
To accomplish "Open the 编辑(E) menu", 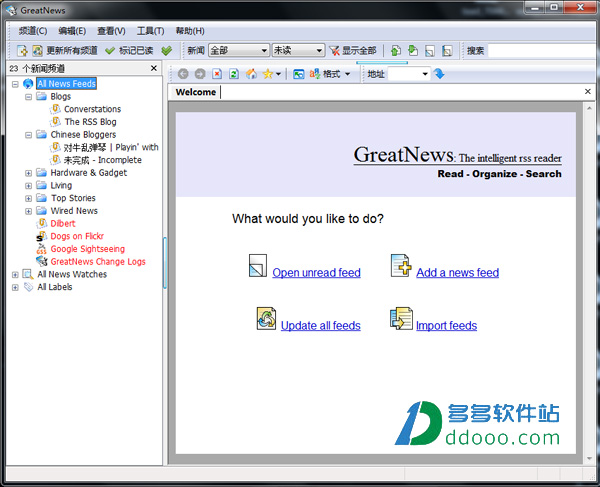I will [72, 31].
